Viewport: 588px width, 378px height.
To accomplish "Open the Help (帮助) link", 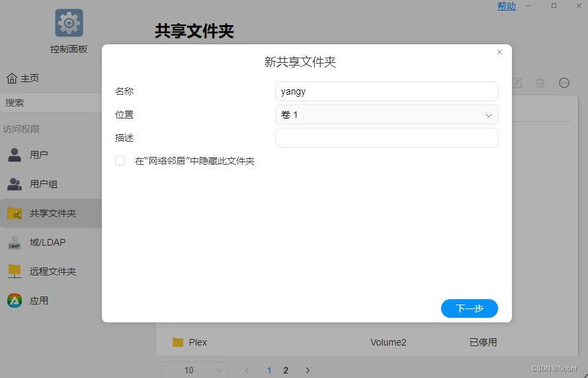I will click(x=506, y=6).
